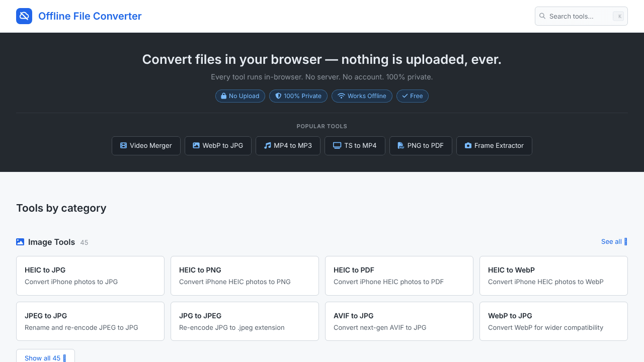Screen dimensions: 644x362
Task: Open the HEIC to PDF tool card
Action: [x=399, y=276]
